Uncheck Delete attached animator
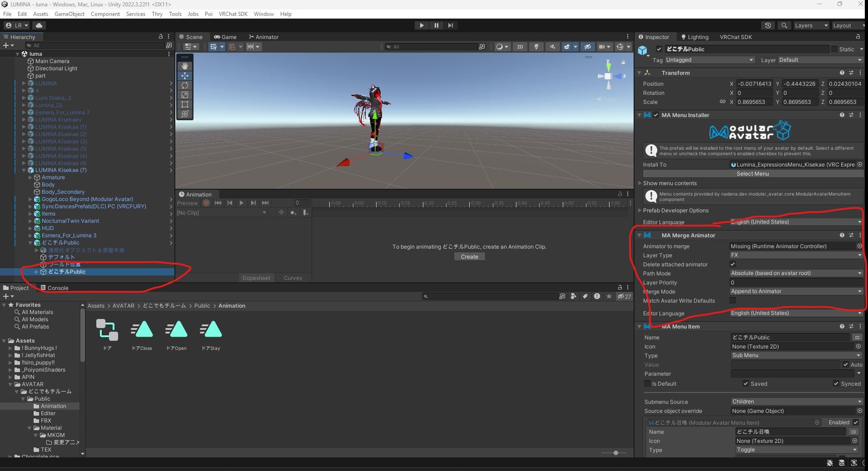Image resolution: width=868 pixels, height=471 pixels. [x=733, y=265]
